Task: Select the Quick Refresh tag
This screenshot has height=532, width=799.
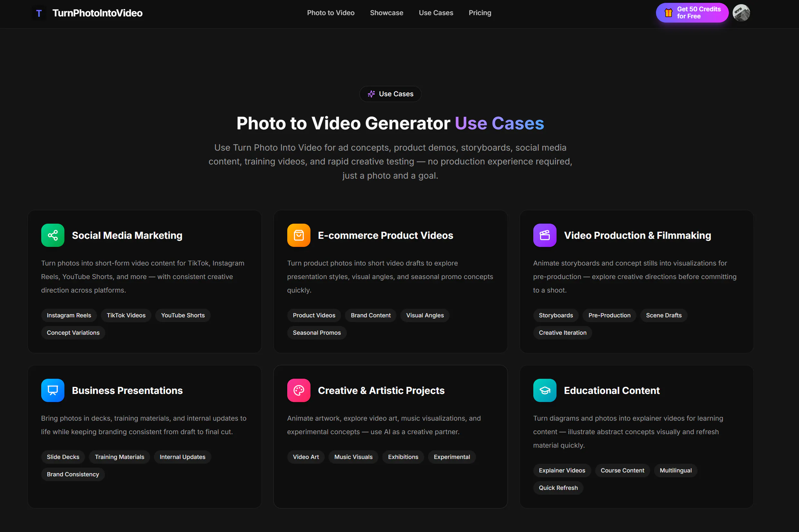Action: point(558,488)
